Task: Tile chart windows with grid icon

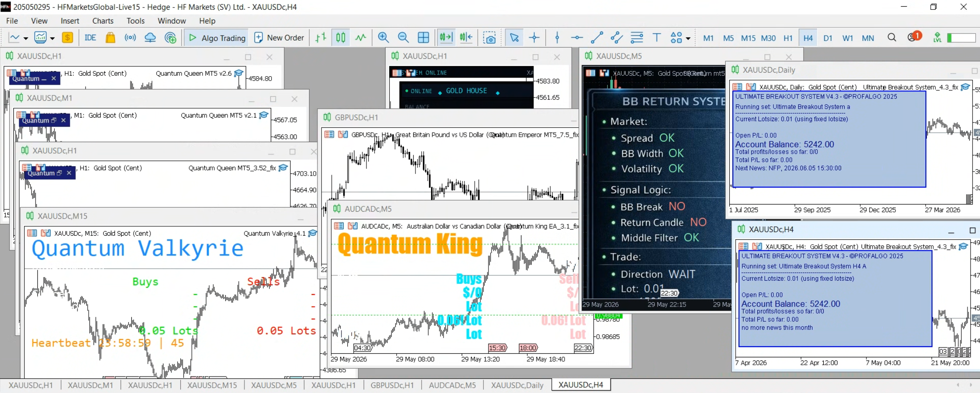Action: 423,38
